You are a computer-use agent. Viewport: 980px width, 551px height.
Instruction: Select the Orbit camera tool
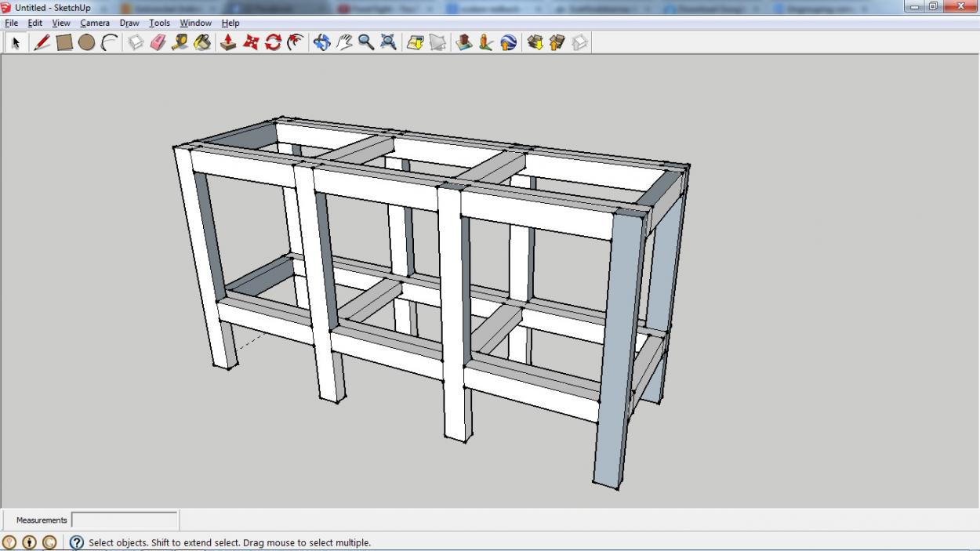tap(321, 42)
